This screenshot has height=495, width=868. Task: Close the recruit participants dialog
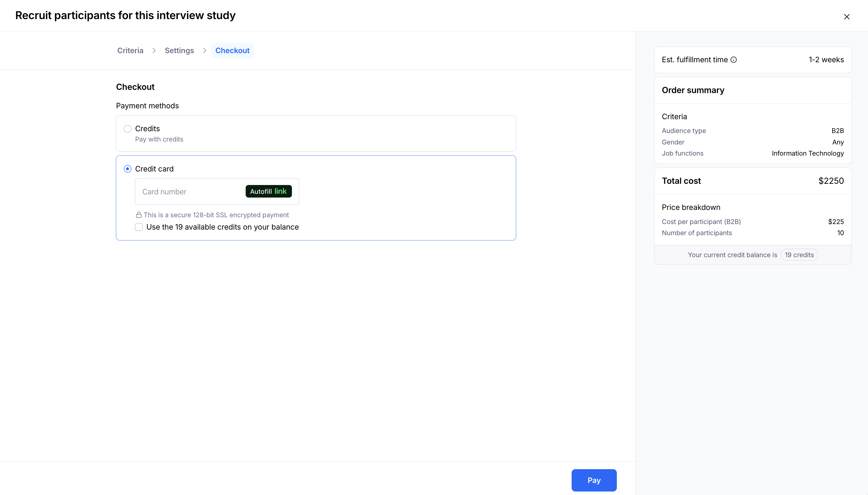[x=847, y=17]
